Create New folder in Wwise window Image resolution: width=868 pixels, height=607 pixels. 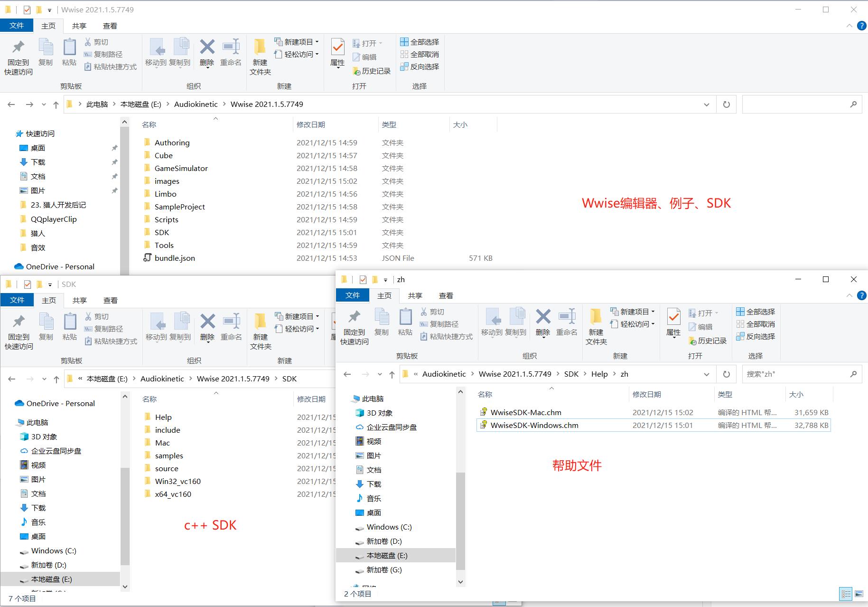[x=260, y=57]
